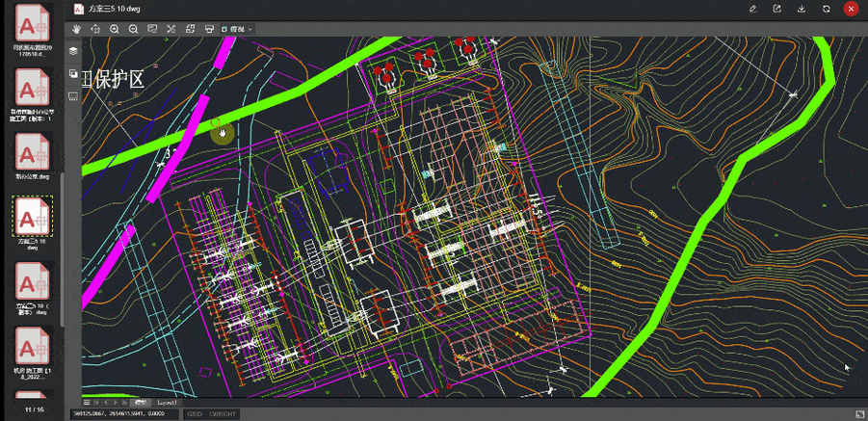Viewport: 868px width, 421px height.
Task: Close the viewer with red X
Action: pos(851,9)
